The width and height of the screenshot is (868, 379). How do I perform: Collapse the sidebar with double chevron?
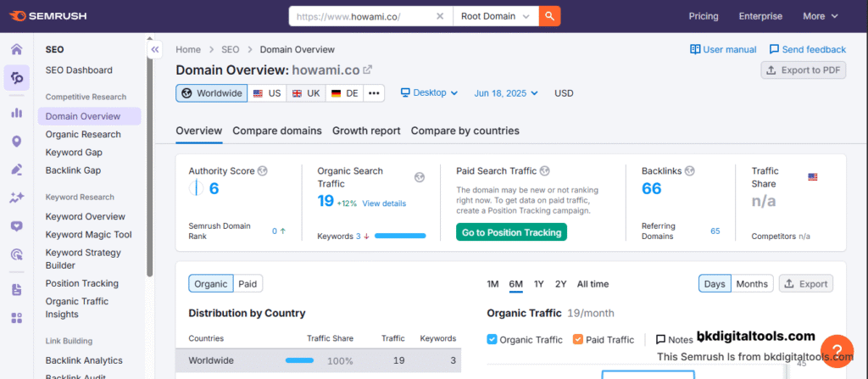(155, 49)
